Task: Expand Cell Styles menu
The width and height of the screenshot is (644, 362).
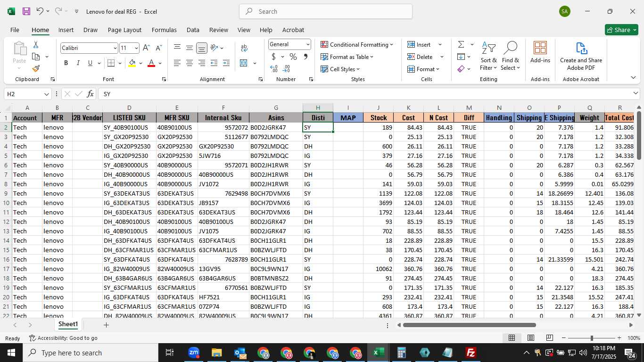Action: point(341,69)
